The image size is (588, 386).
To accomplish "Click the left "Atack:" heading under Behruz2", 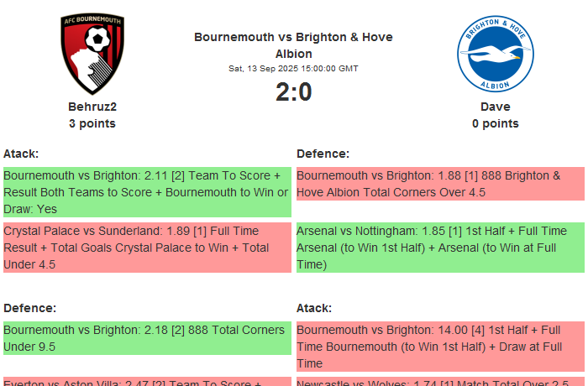I will (x=21, y=154).
